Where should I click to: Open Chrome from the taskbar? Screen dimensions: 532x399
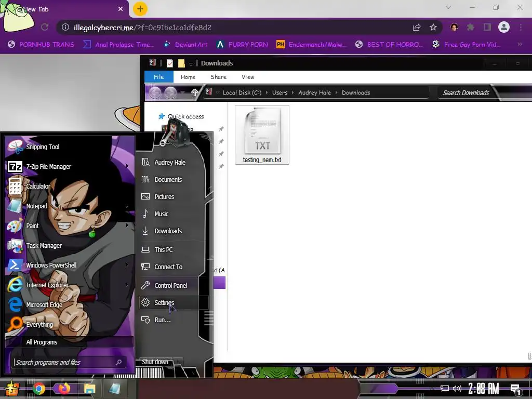coord(39,389)
